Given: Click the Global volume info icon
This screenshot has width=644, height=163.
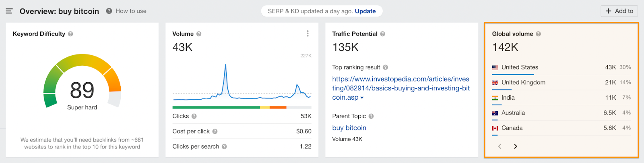Looking at the screenshot, I should click(x=539, y=34).
